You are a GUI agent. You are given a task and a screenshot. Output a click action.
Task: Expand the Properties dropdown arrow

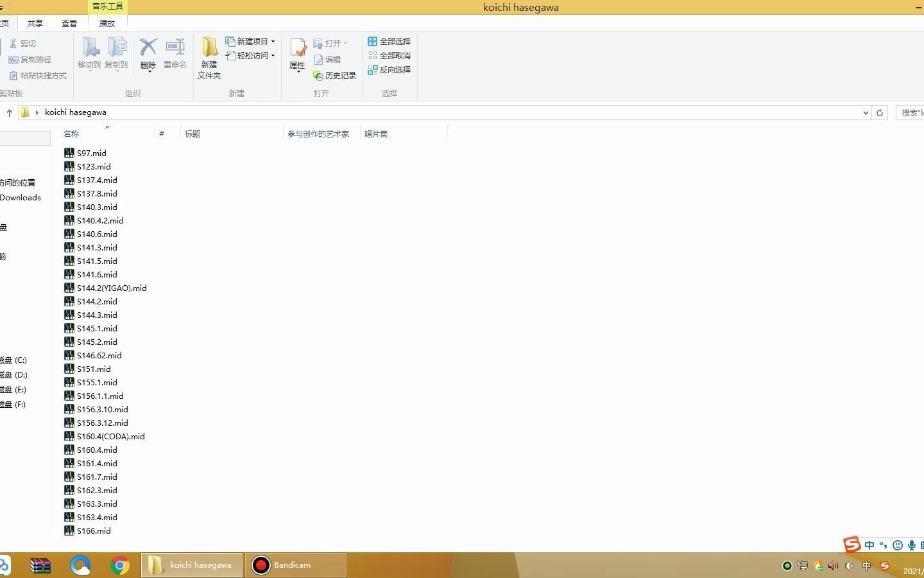(298, 71)
